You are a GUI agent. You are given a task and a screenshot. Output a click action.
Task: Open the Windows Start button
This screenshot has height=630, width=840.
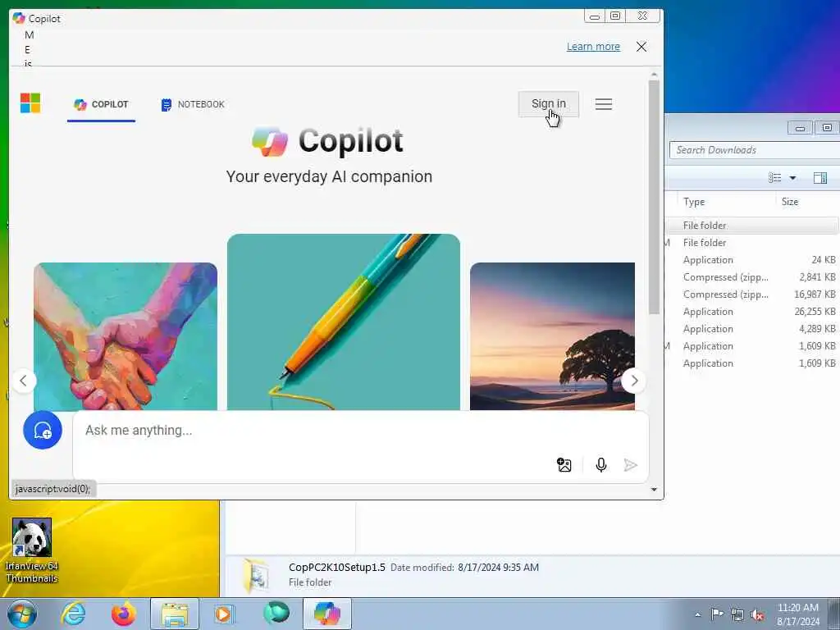coord(22,614)
